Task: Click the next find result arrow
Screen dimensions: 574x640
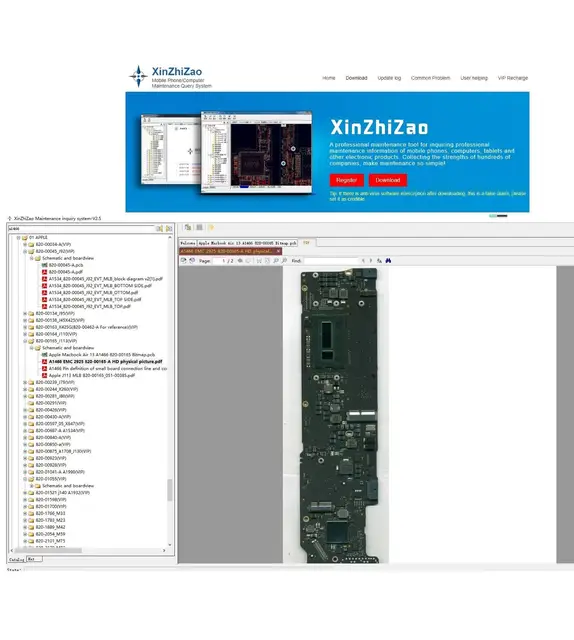Action: click(371, 260)
